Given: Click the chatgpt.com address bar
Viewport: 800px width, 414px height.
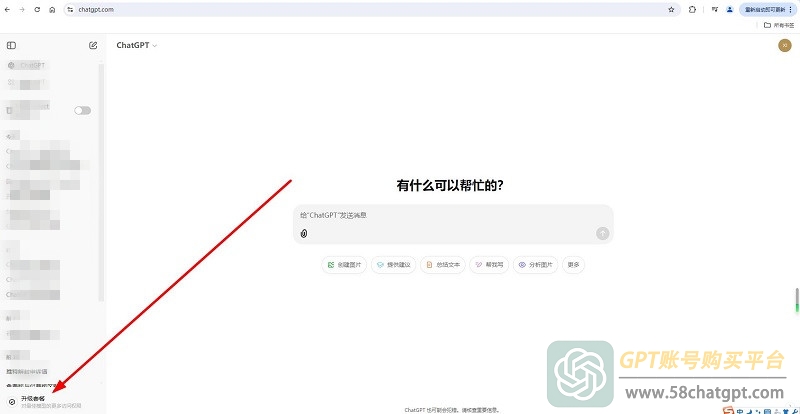Looking at the screenshot, I should pyautogui.click(x=371, y=10).
